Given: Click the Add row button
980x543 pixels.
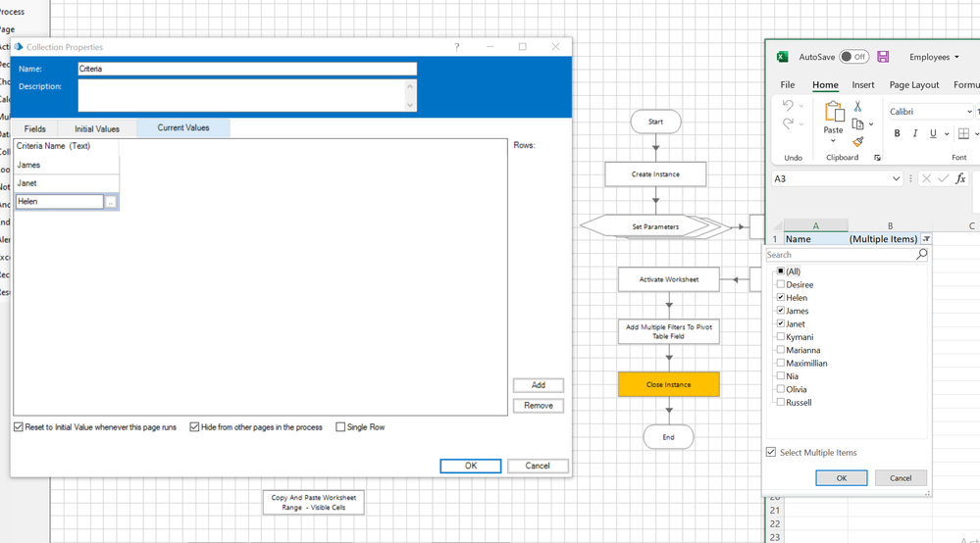Looking at the screenshot, I should pos(538,385).
